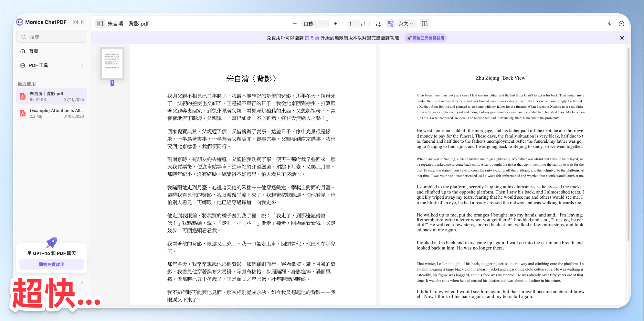Open the target language 英文 dropdown
The height and width of the screenshot is (321, 644).
tap(406, 24)
